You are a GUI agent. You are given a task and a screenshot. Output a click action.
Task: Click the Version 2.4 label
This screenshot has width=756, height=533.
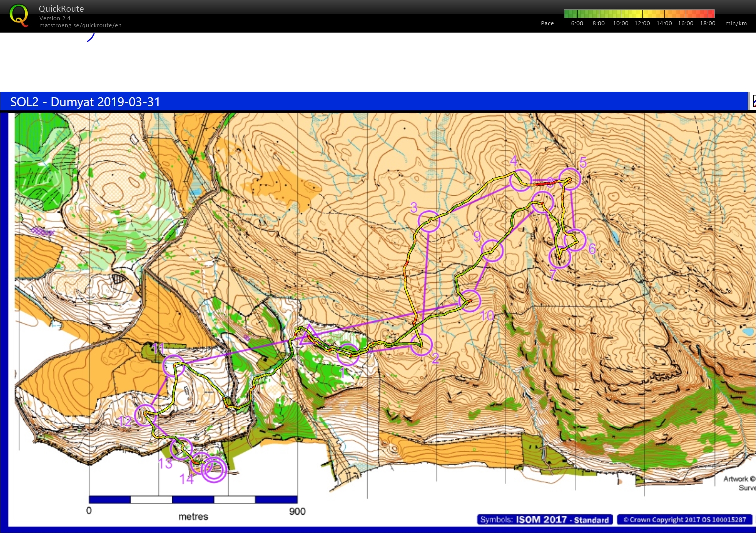pyautogui.click(x=55, y=18)
